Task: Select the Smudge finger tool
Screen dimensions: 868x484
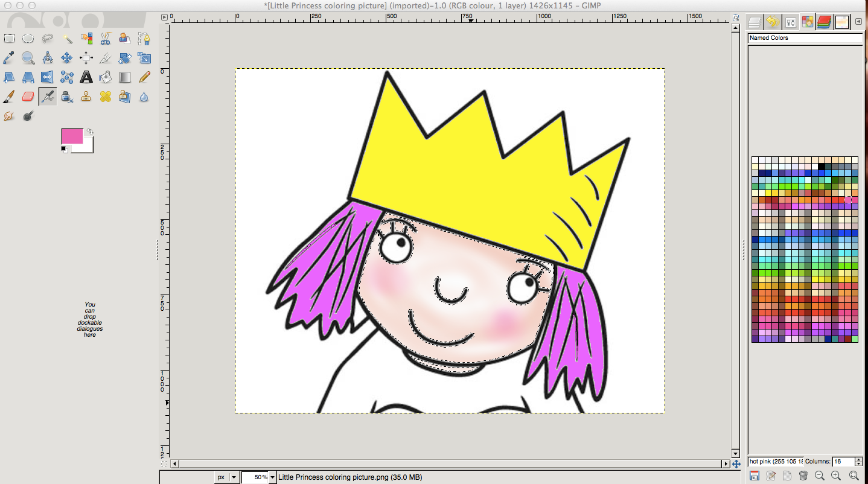Action: [9, 116]
